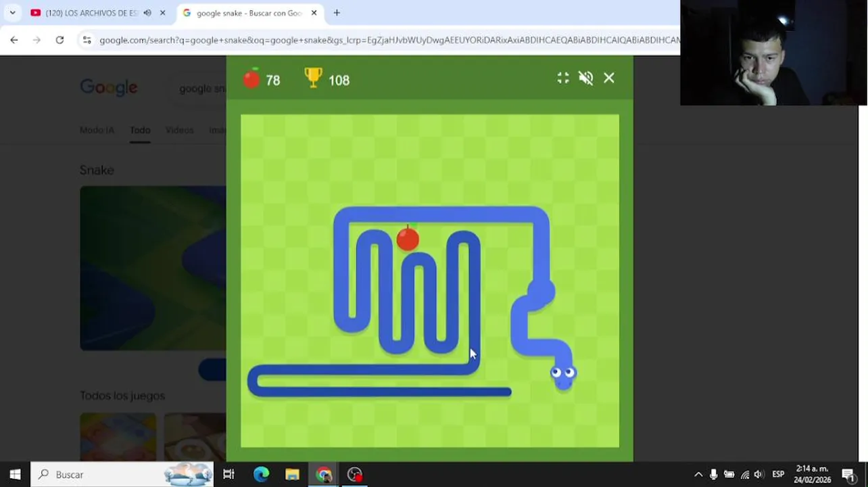
Task: Open the Windows Start menu
Action: (x=15, y=474)
